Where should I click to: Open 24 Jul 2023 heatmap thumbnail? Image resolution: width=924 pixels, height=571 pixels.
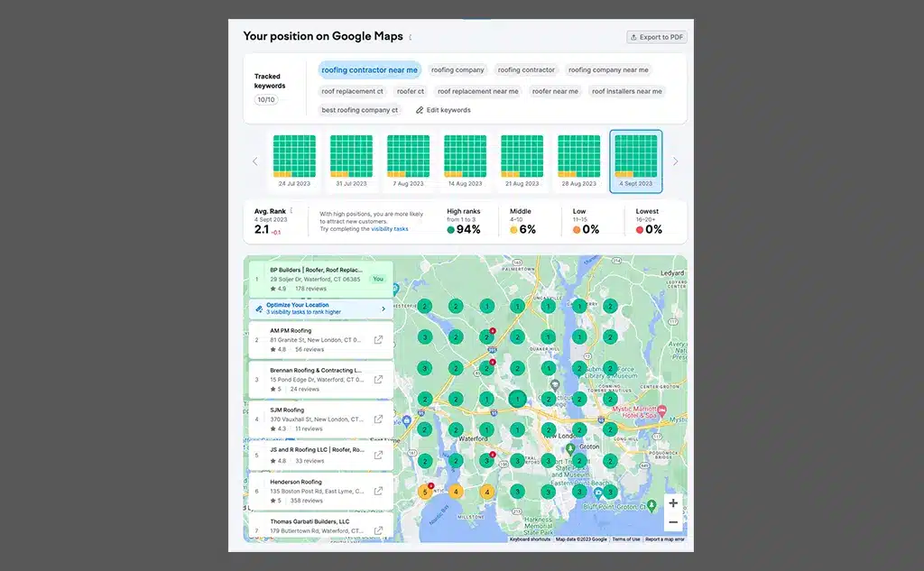pos(294,161)
